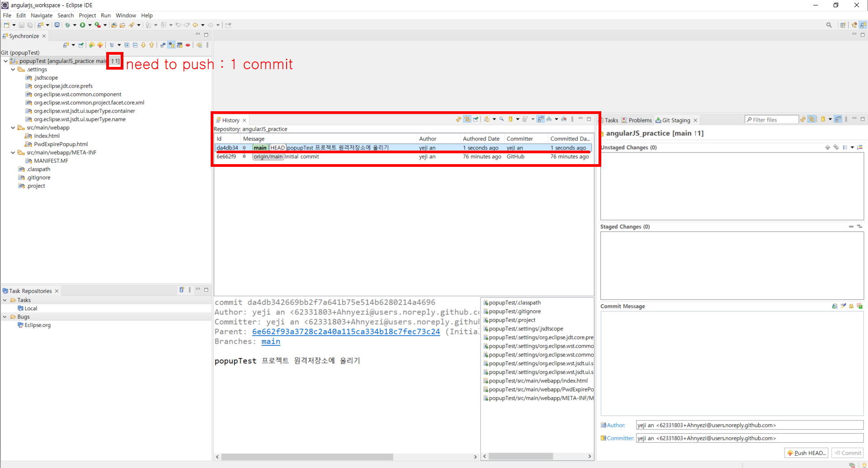This screenshot has width=868, height=468.
Task: Open the File menu
Action: click(7, 15)
